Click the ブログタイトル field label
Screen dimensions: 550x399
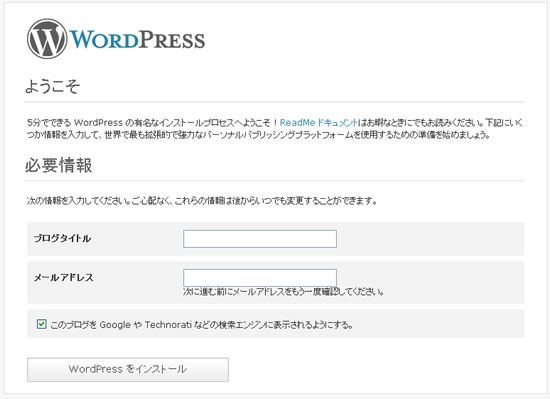62,238
